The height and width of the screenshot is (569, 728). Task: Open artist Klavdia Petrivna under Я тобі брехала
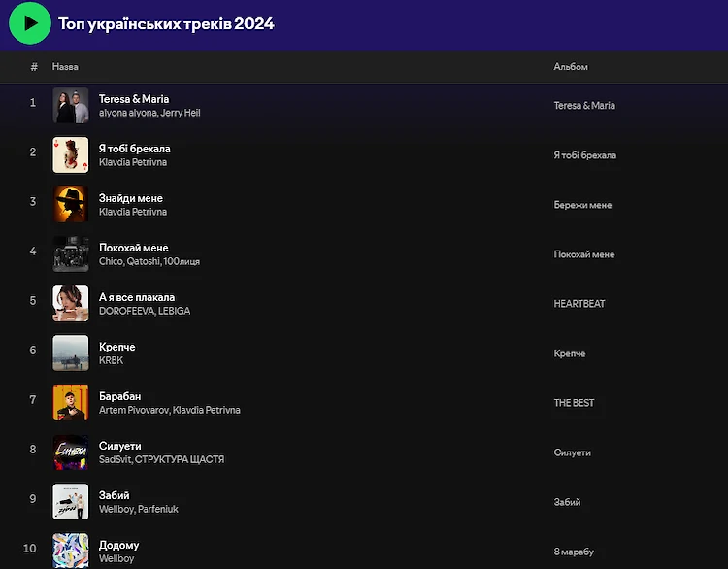tap(133, 162)
